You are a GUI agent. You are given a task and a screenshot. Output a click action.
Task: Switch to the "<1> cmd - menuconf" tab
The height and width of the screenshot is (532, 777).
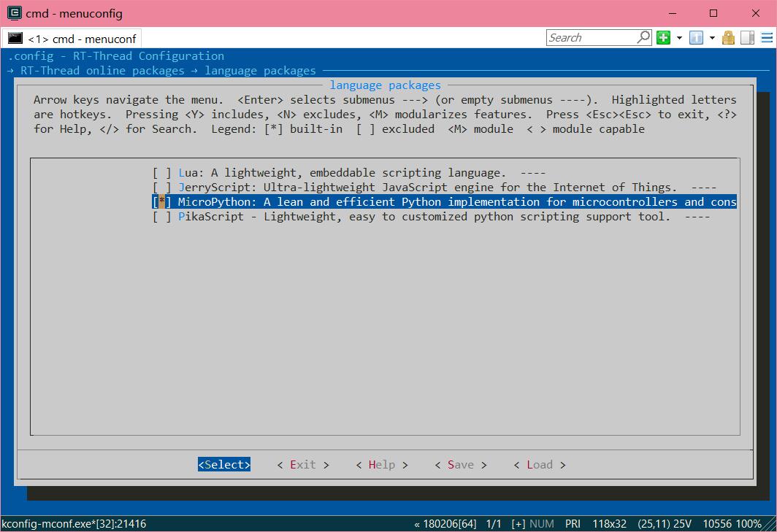[x=80, y=39]
